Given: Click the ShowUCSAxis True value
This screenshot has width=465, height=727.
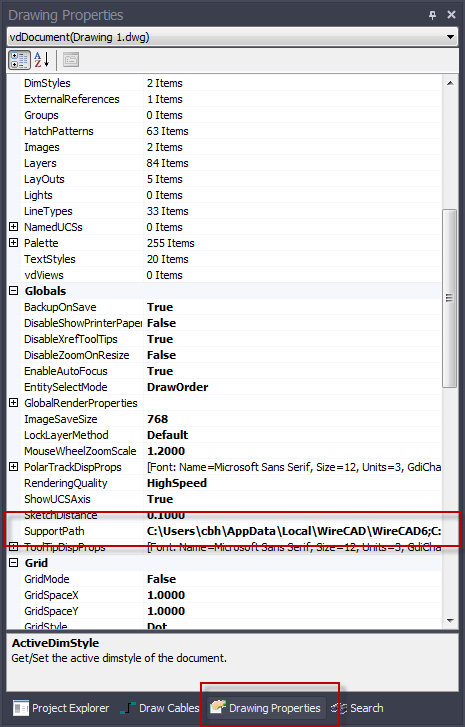Looking at the screenshot, I should pyautogui.click(x=293, y=499).
